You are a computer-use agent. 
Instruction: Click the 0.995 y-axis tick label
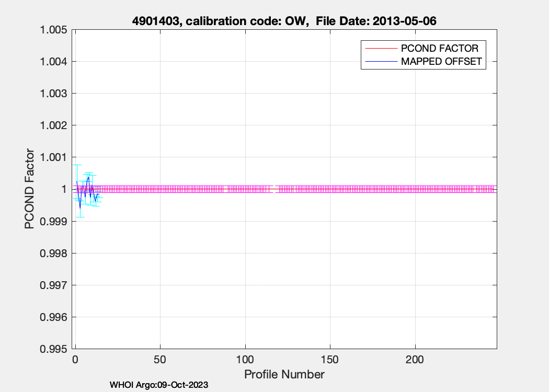click(x=54, y=349)
